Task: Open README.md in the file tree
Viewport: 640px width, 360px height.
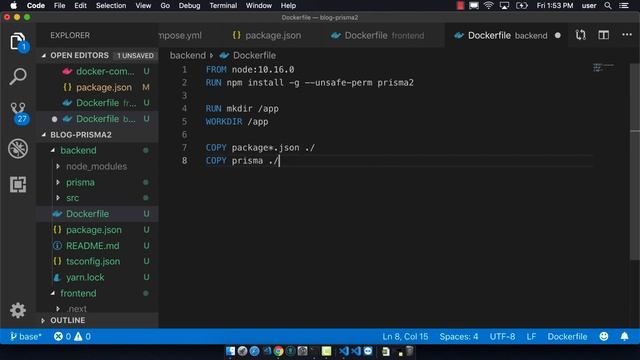Action: pyautogui.click(x=97, y=246)
